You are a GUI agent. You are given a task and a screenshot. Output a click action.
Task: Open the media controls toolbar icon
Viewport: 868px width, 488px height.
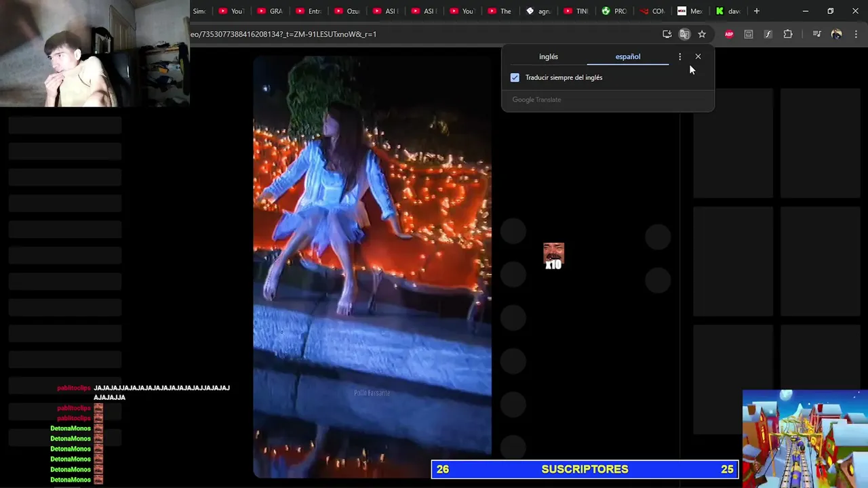coord(816,34)
